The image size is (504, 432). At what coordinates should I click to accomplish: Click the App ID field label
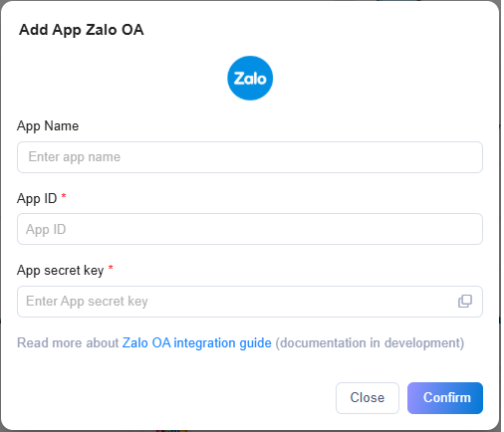pos(37,198)
